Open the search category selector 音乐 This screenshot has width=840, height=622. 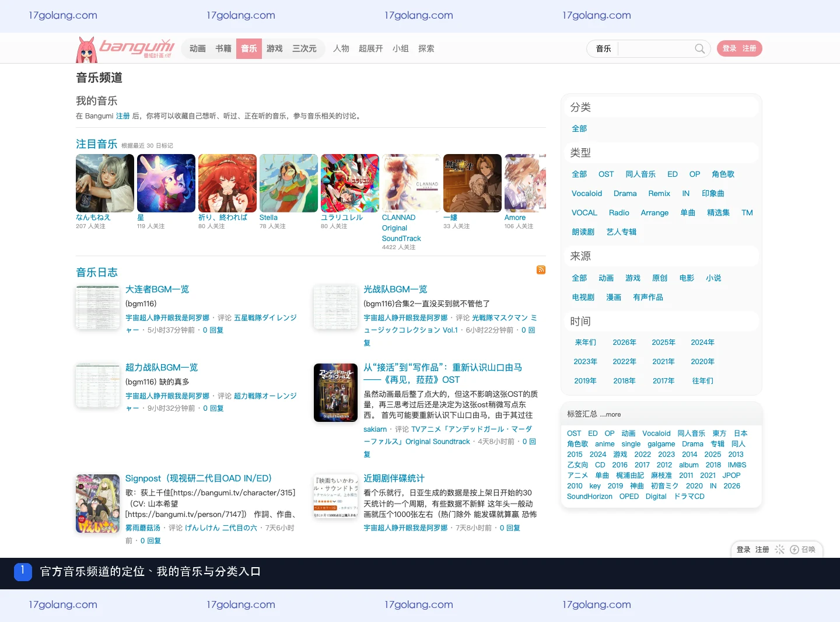click(x=603, y=48)
